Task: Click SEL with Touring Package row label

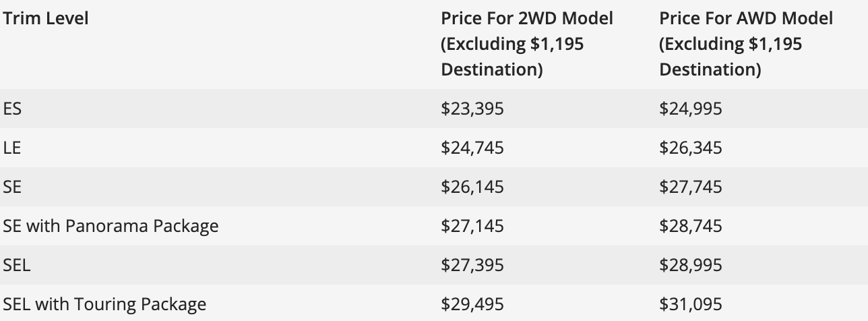Action: (x=104, y=304)
